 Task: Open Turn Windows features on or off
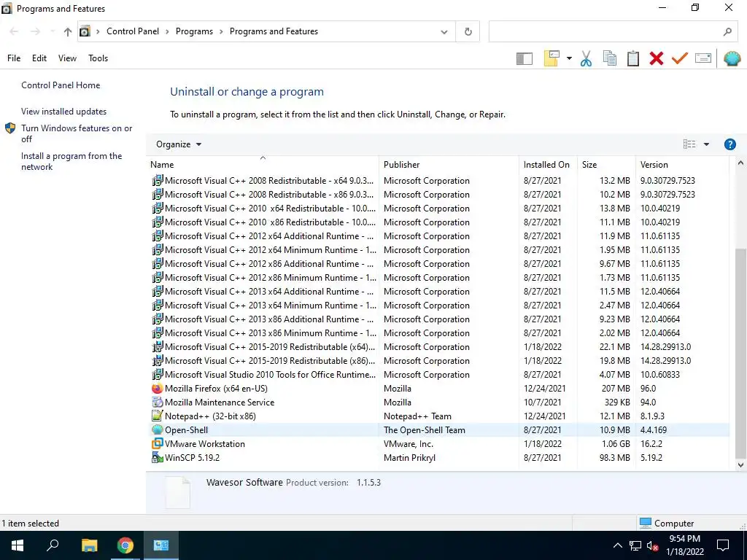click(x=77, y=133)
